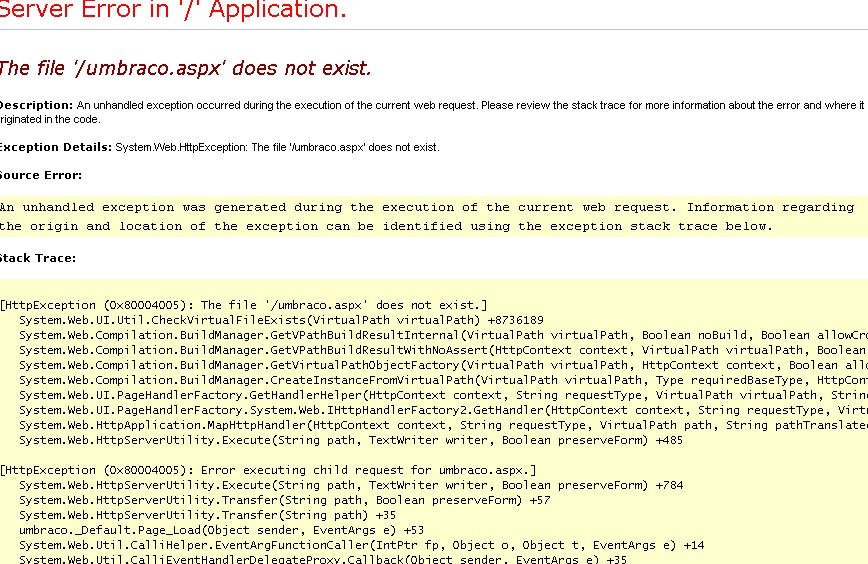This screenshot has width=868, height=564.
Task: Click the "CalliEventHandlerDelegateProxy.Callback" stack trace line
Action: tap(323, 558)
